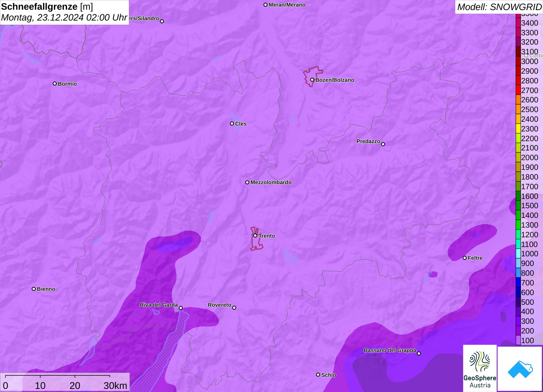Click the Bormio label text
This screenshot has height=392, width=543.
(x=67, y=84)
